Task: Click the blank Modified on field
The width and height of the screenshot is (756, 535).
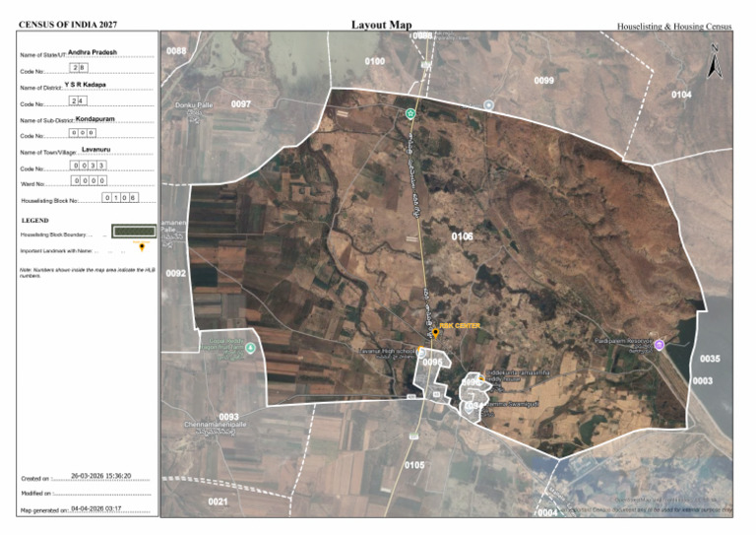Action: 101,493
